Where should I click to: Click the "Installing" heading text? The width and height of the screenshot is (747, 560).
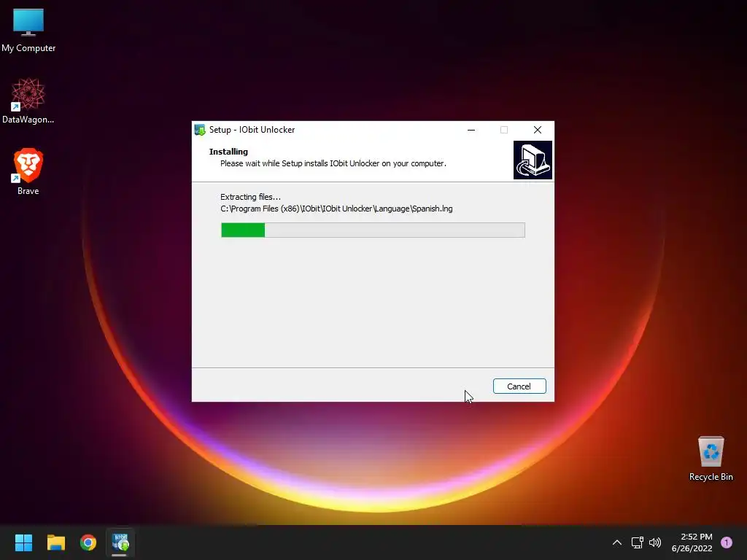pyautogui.click(x=228, y=152)
